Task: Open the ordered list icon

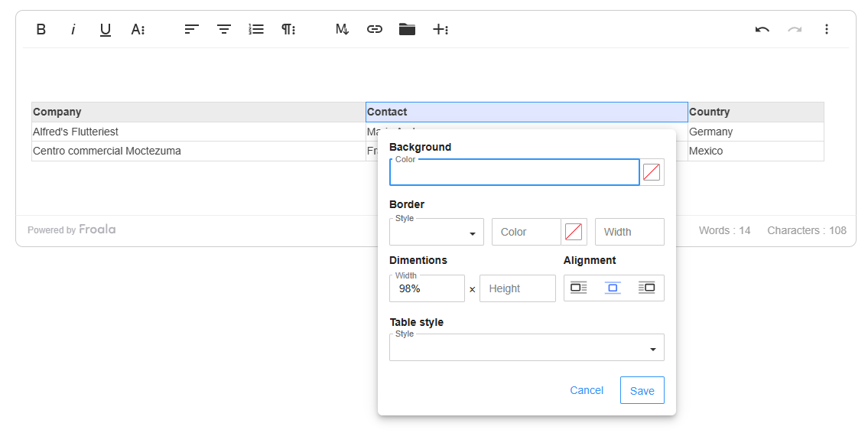Action: pos(256,29)
